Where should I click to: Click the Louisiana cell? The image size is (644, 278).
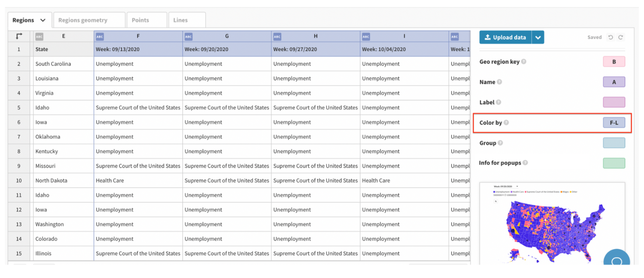point(63,78)
